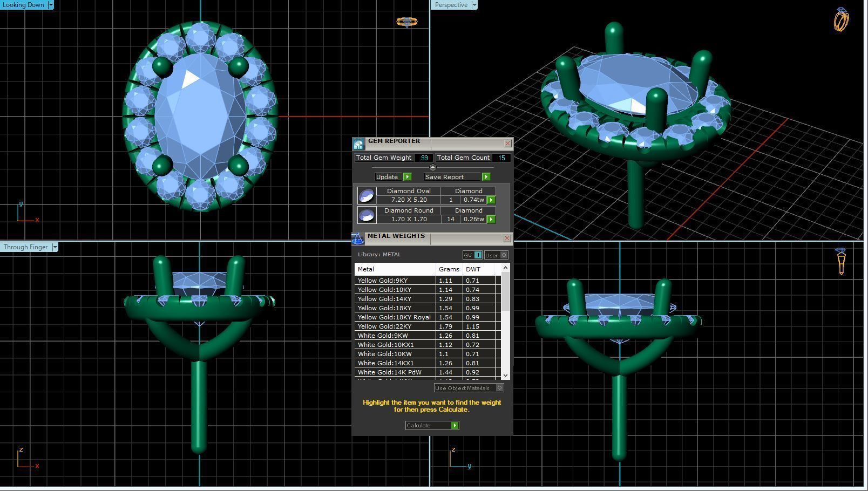Click the green arrow next to Save Report
Screen dimensions: 868x491
(x=486, y=177)
